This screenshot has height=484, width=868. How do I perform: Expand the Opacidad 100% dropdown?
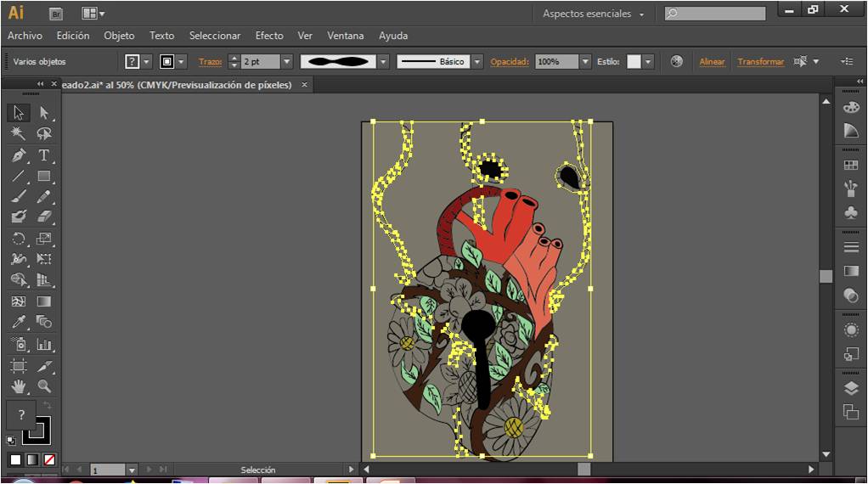click(584, 62)
